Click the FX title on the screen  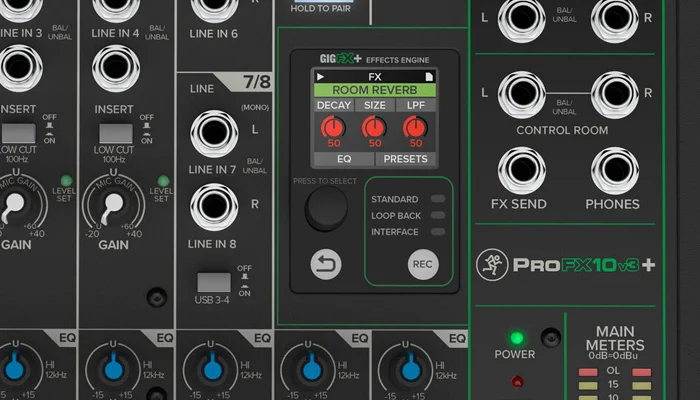tap(375, 77)
